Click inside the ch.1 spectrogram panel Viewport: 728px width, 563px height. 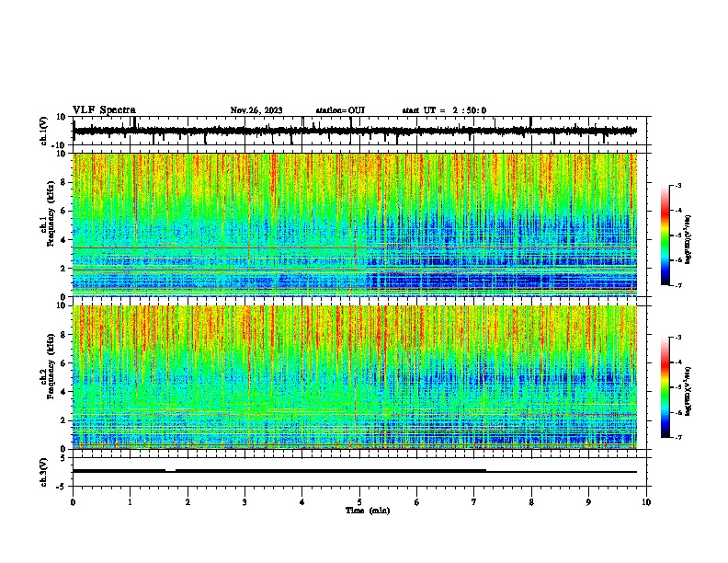click(x=355, y=224)
